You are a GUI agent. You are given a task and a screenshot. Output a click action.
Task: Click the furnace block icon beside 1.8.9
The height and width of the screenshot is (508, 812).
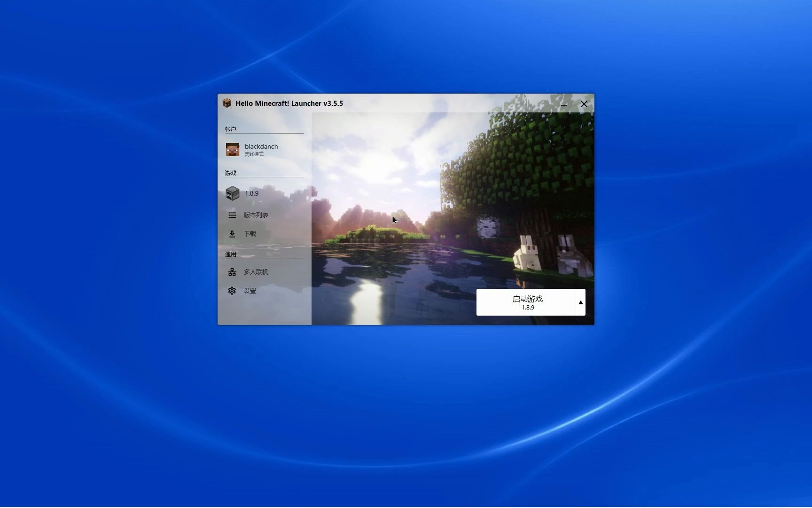coord(233,193)
